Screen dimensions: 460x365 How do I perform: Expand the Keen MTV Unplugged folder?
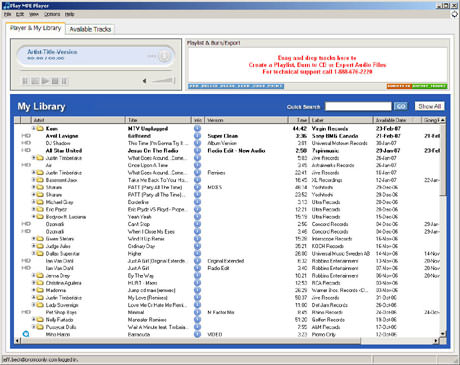click(x=33, y=128)
